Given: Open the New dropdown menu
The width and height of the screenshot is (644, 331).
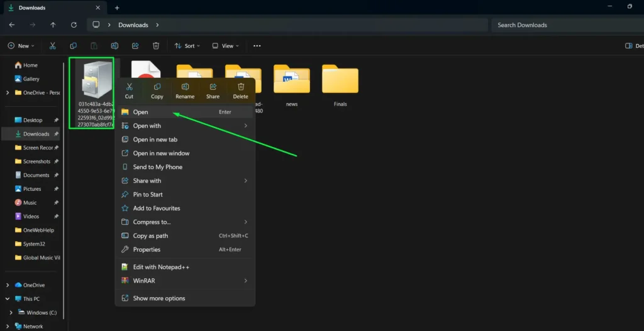Looking at the screenshot, I should coord(21,46).
